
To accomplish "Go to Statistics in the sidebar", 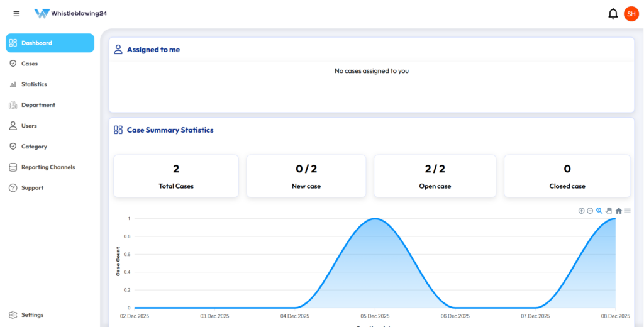I will [x=34, y=84].
